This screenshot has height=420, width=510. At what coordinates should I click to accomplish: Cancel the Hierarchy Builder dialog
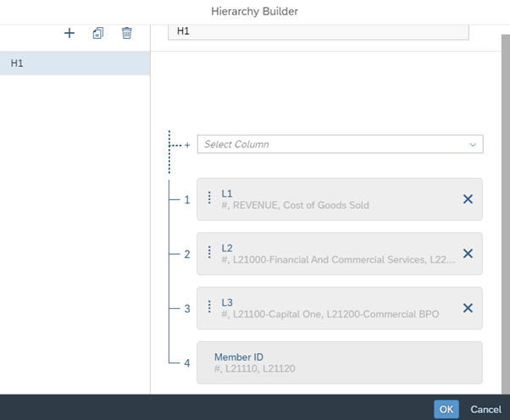(x=486, y=409)
